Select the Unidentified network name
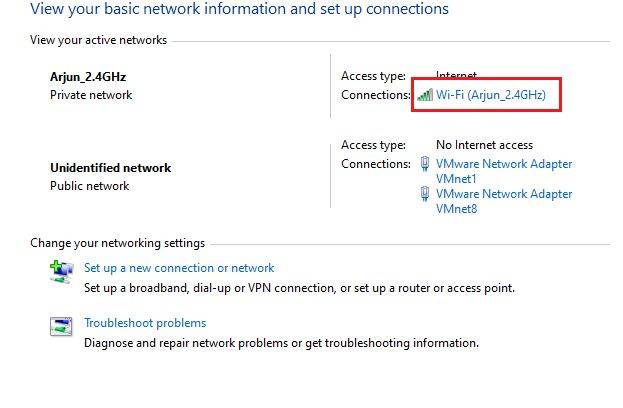 tap(111, 168)
